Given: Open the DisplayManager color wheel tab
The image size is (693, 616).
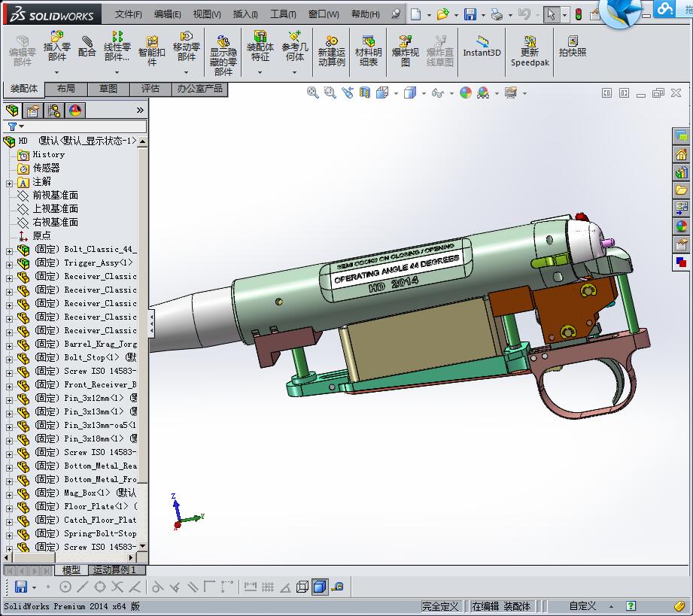Looking at the screenshot, I should pos(74,111).
